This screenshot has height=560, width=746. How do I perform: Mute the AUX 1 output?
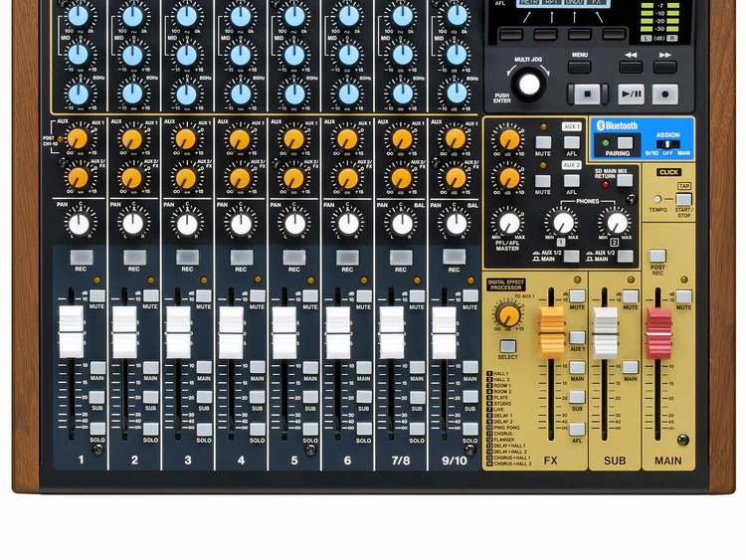pos(543,142)
